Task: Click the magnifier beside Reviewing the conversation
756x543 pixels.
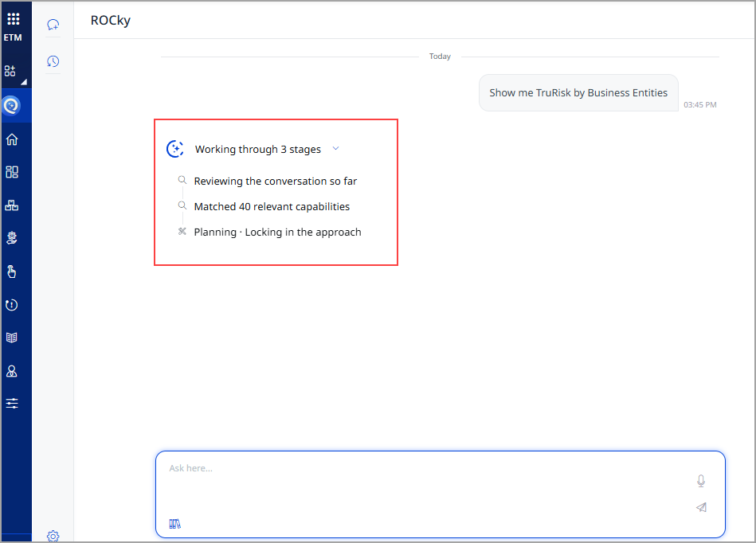Action: pos(182,180)
